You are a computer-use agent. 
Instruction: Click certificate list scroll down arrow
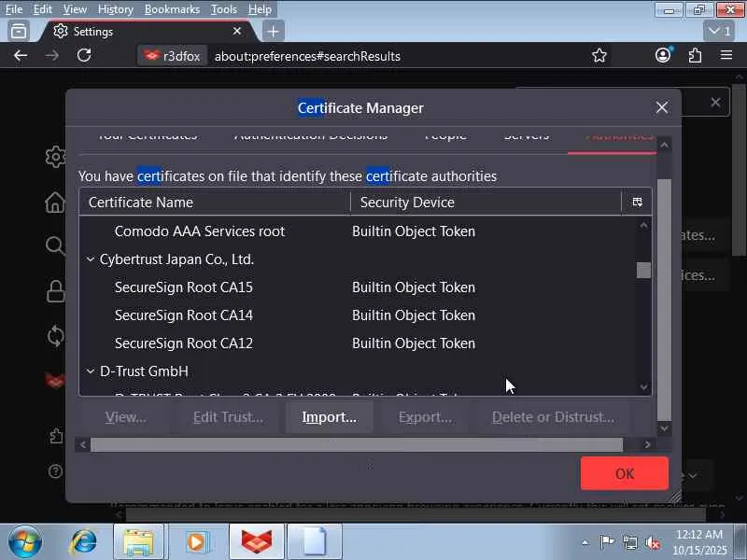pos(643,387)
